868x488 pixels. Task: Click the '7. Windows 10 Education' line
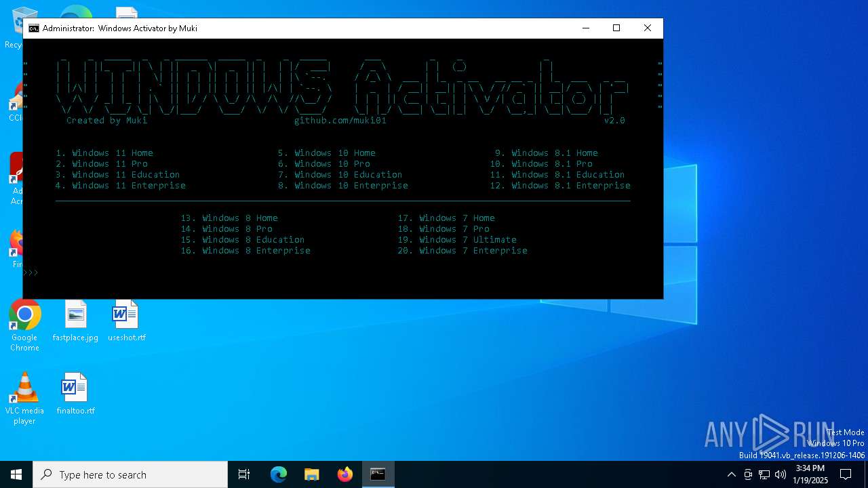click(x=340, y=175)
